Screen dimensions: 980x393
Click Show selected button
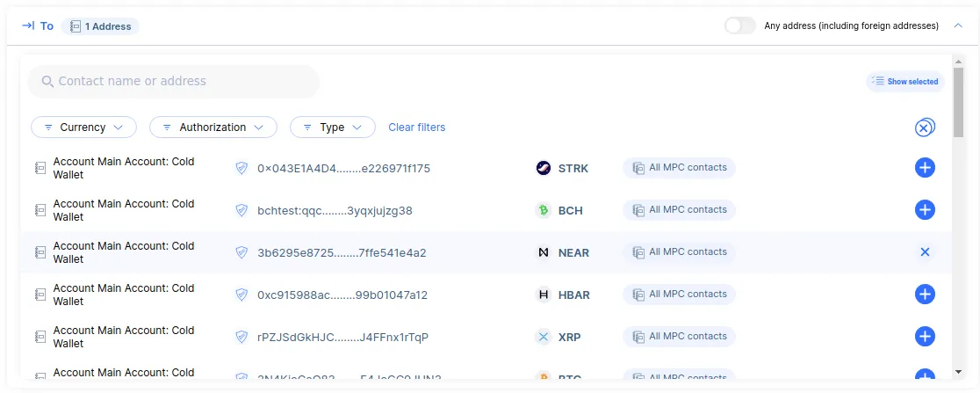point(905,82)
